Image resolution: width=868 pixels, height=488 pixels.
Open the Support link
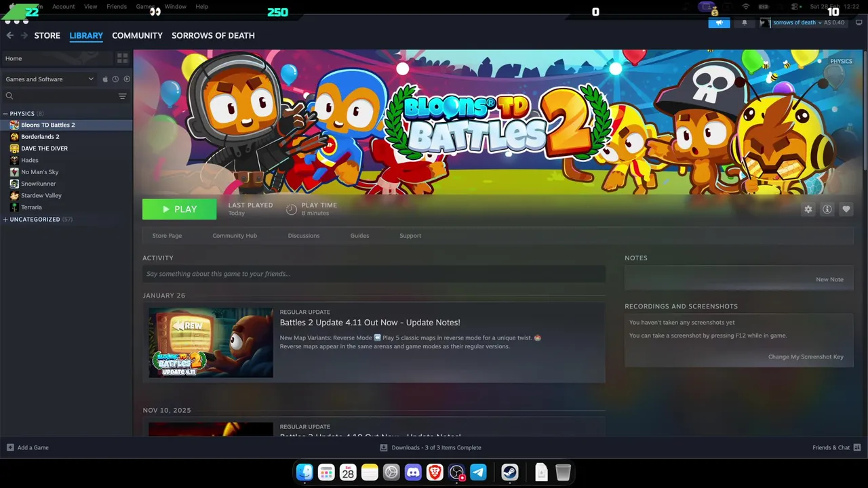(410, 236)
